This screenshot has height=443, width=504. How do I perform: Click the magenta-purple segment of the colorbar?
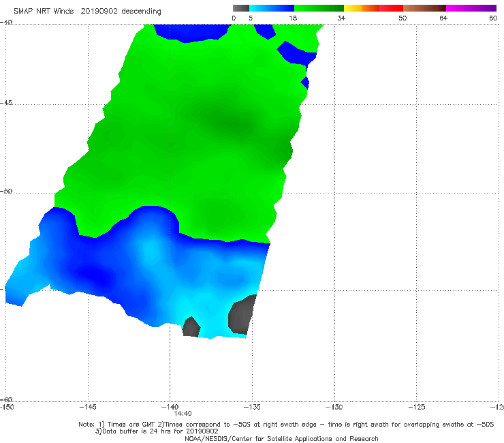[471, 8]
